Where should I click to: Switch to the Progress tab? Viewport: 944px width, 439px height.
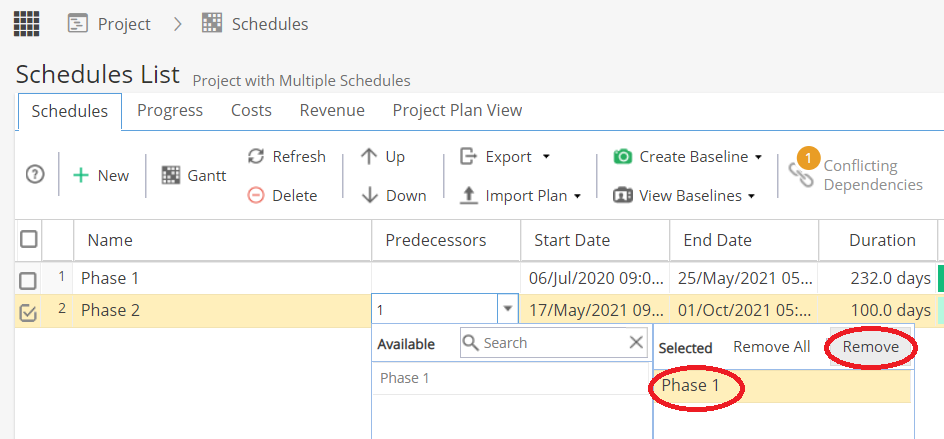coord(170,110)
